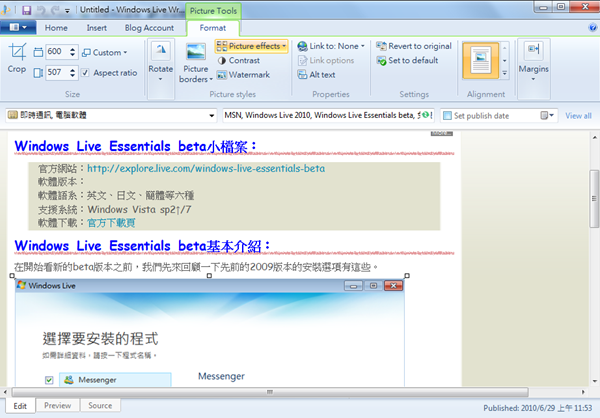Viewport: 600px width, 418px height.
Task: Click the Redo icon in quick access toolbar
Action: coord(55,10)
